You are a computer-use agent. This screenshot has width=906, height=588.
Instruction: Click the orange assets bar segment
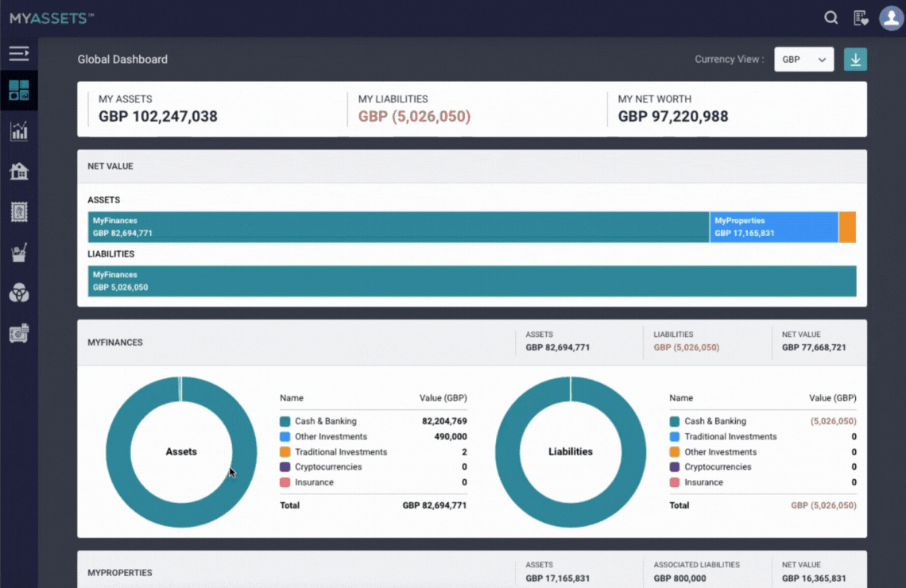pos(847,227)
